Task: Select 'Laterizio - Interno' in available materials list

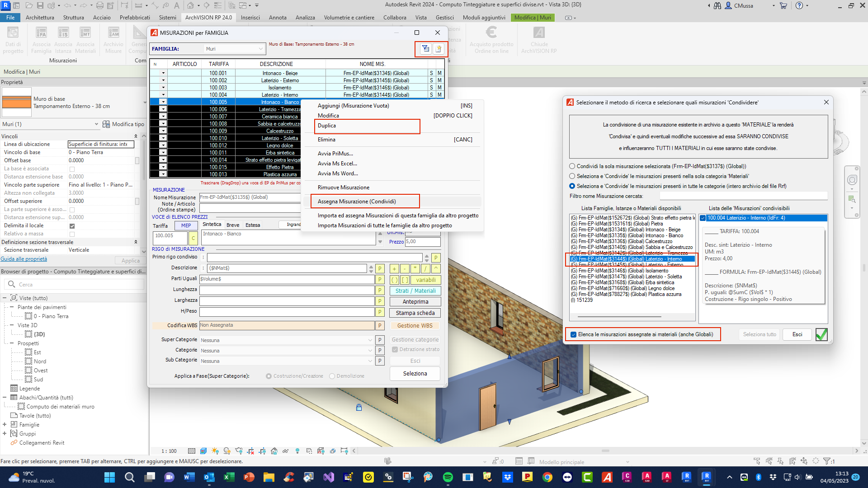Action: click(632, 259)
